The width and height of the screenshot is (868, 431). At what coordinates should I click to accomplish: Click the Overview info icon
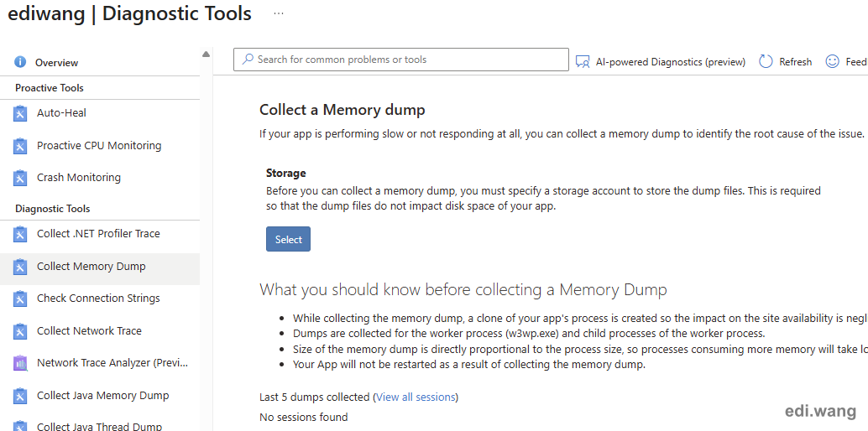click(21, 63)
